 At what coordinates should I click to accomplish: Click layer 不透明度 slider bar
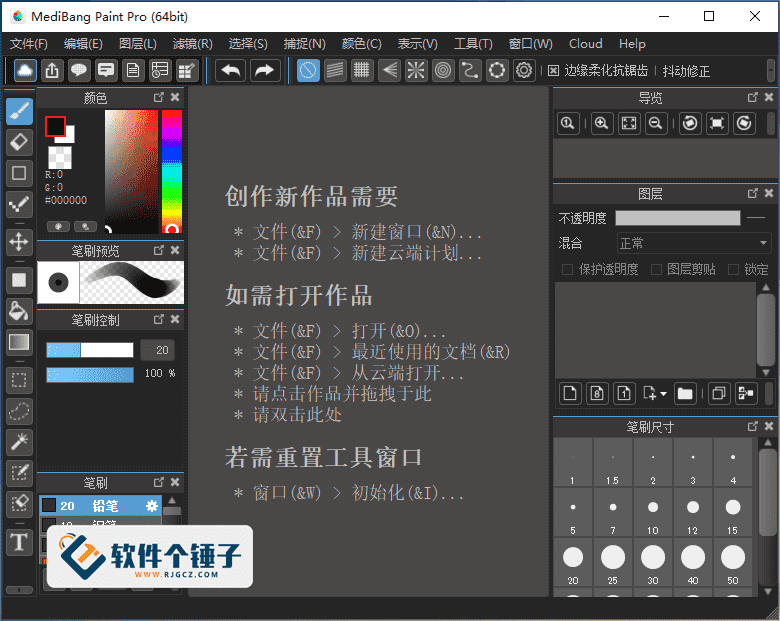click(x=678, y=218)
